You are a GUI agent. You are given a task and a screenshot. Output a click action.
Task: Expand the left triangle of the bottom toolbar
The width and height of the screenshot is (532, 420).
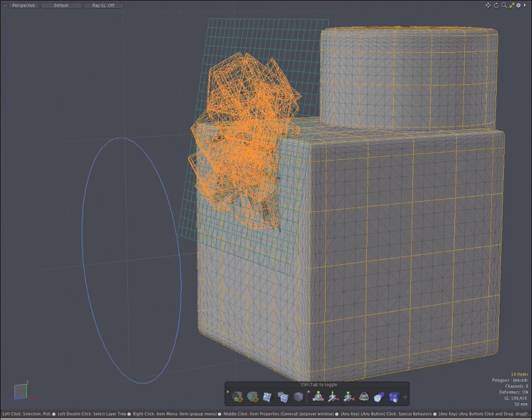click(x=228, y=392)
